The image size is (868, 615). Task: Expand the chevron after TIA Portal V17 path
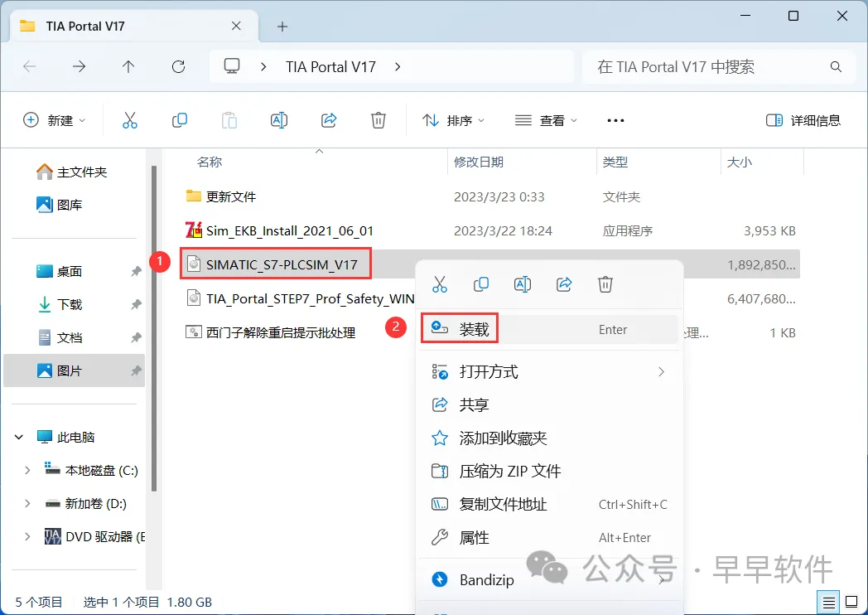point(398,67)
